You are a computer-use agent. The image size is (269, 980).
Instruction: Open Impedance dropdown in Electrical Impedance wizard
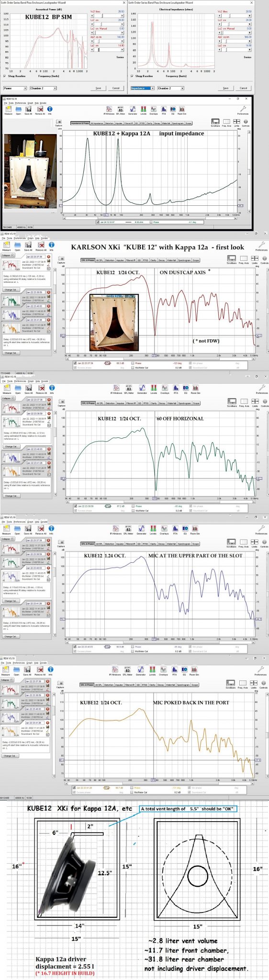(143, 88)
